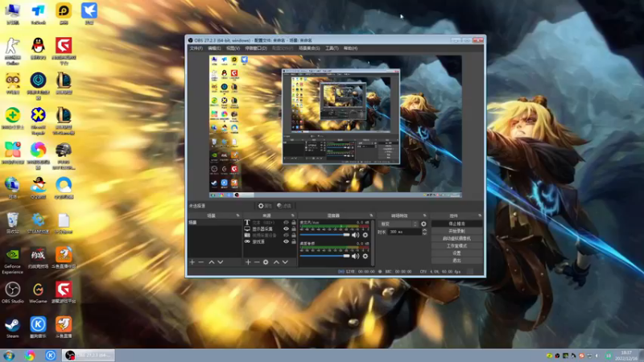The height and width of the screenshot is (362, 644).
Task: Open source Filters button above docks
Action: point(284,206)
